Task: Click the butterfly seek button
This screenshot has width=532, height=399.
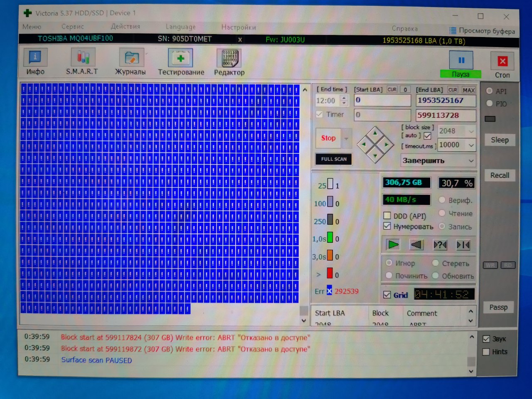Action: tap(463, 245)
